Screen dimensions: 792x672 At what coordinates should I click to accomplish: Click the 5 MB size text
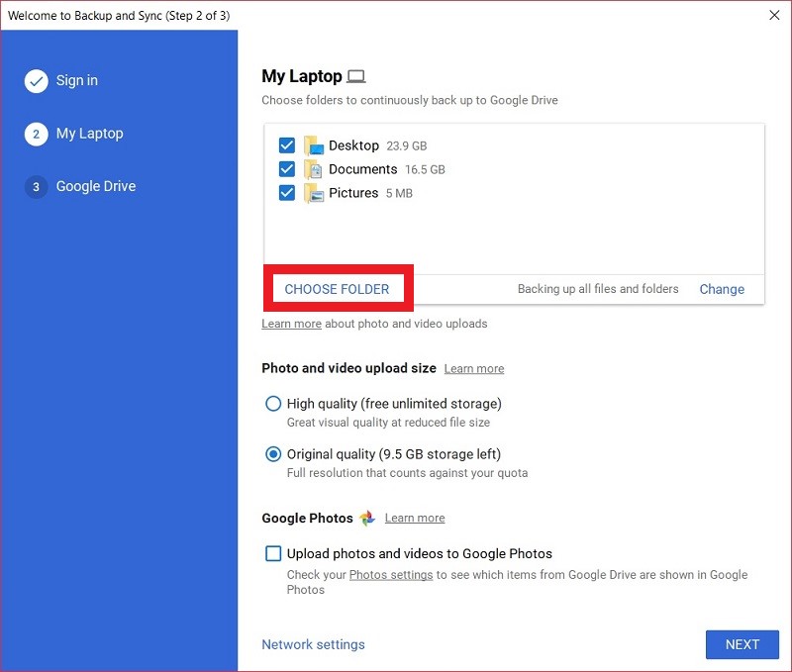pos(399,193)
